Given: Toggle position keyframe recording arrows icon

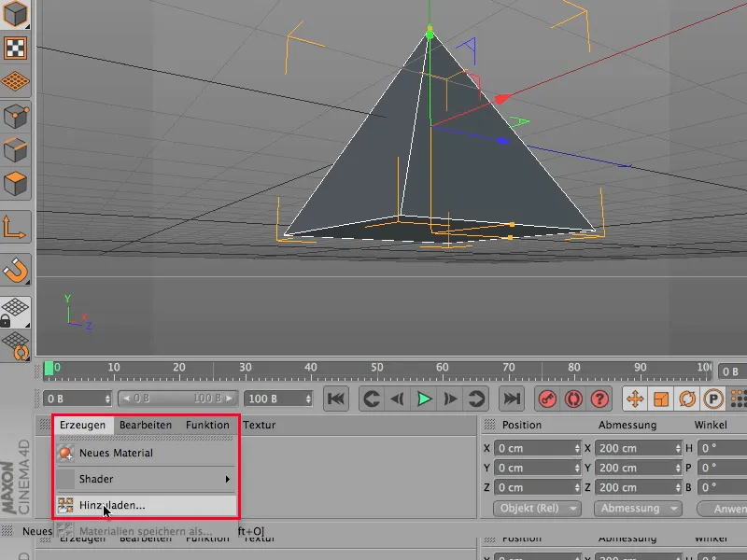Looking at the screenshot, I should coord(635,399).
